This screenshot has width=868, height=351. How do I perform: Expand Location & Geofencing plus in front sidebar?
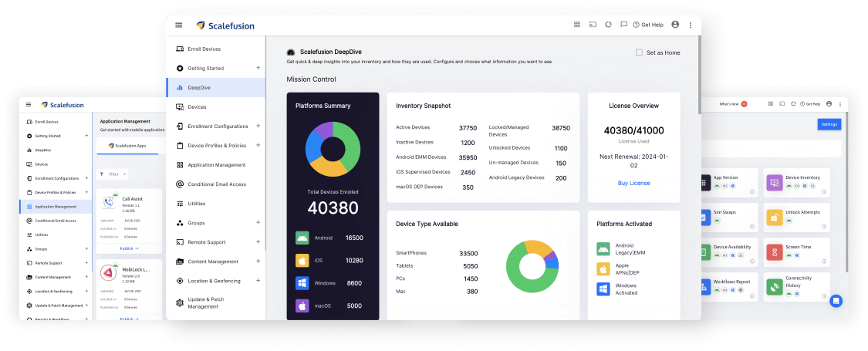tap(258, 281)
